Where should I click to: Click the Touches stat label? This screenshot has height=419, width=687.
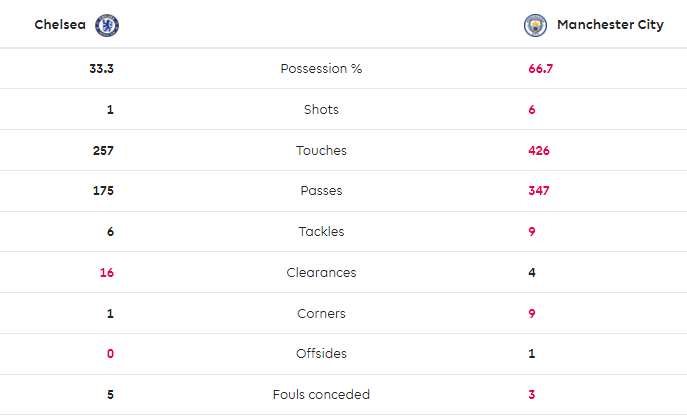(321, 151)
